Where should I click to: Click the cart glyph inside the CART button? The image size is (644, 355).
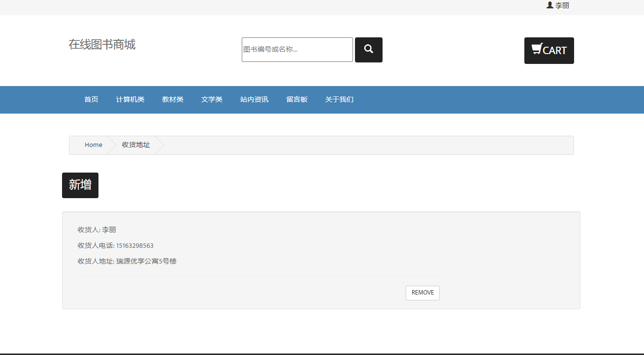click(x=537, y=49)
